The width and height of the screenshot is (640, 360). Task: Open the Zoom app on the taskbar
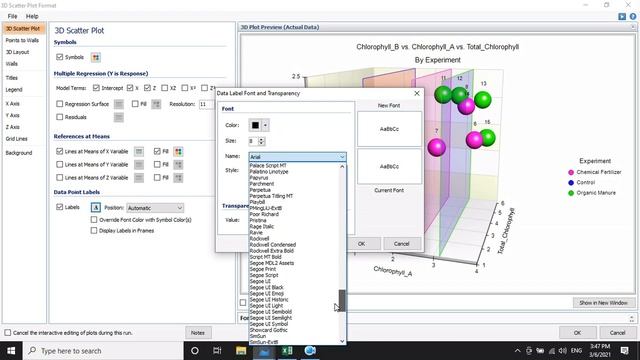(310, 351)
